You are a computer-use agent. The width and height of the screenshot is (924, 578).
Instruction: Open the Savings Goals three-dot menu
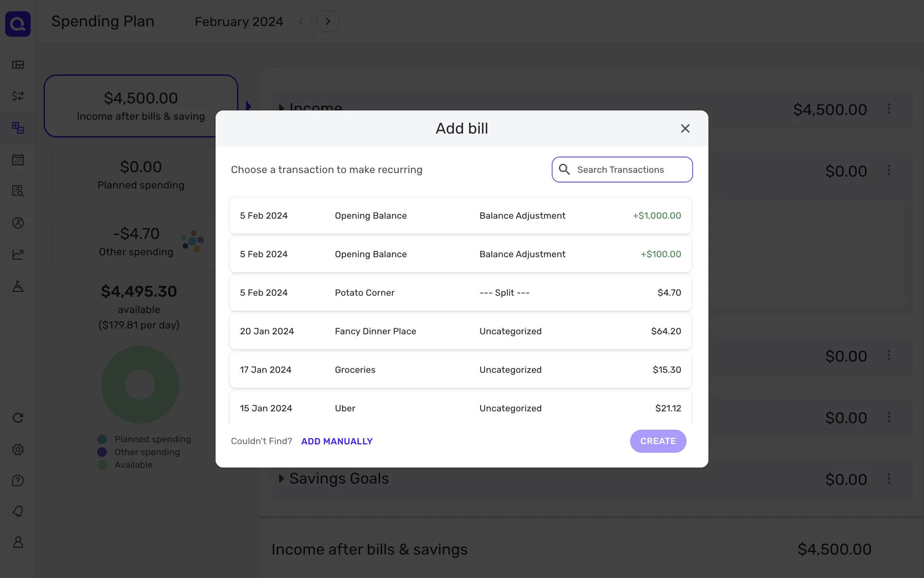888,479
